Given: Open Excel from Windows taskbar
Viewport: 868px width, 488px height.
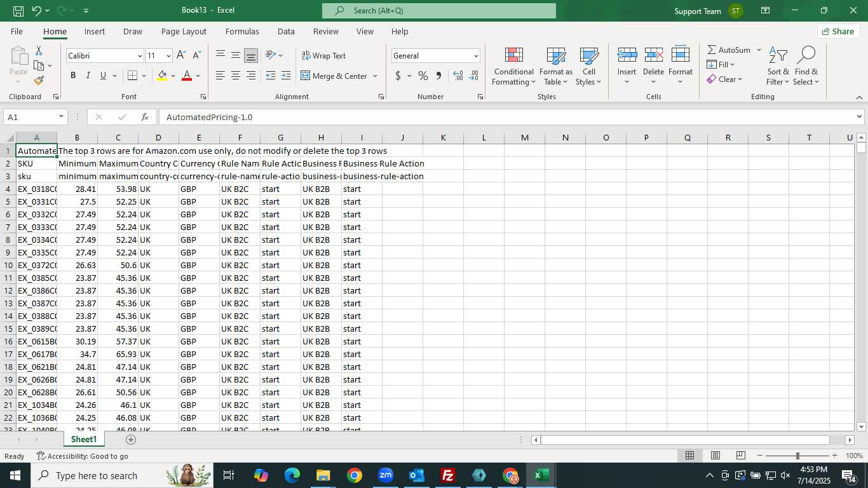Looking at the screenshot, I should [541, 475].
